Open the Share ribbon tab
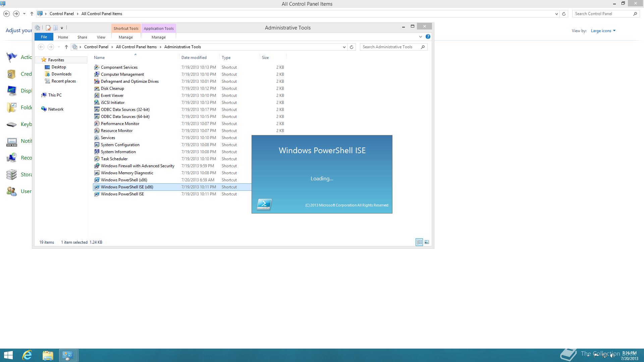This screenshot has width=644, height=362. (x=82, y=37)
